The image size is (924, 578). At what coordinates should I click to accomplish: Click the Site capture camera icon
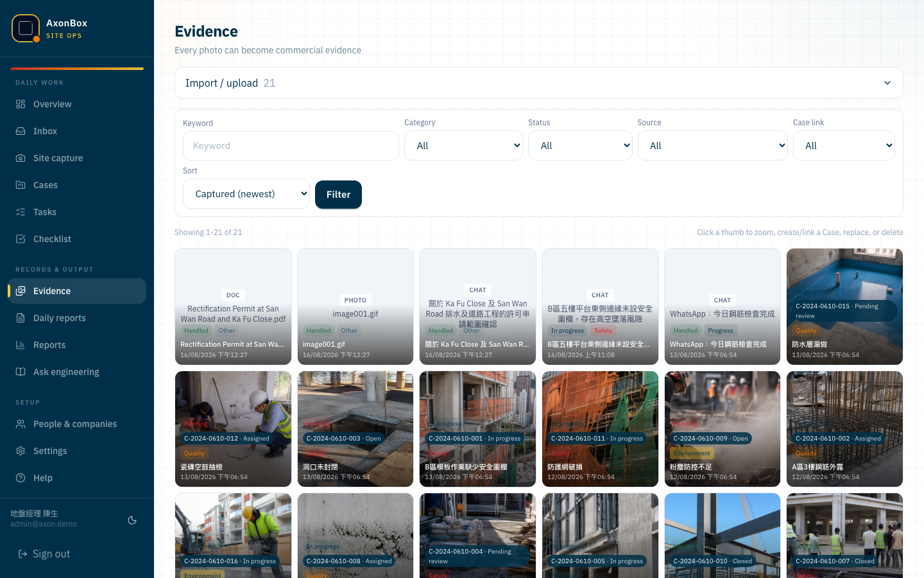point(21,158)
